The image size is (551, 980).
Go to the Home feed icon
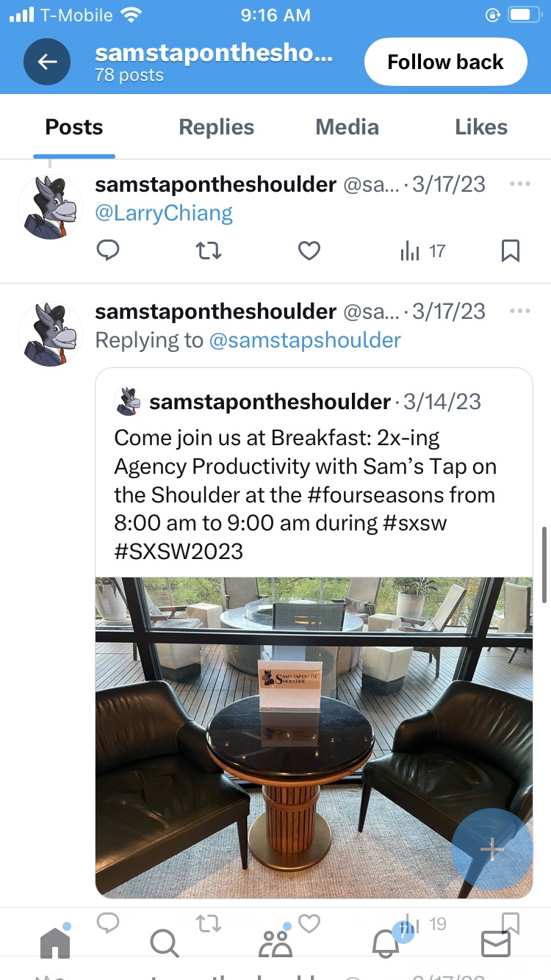click(55, 943)
